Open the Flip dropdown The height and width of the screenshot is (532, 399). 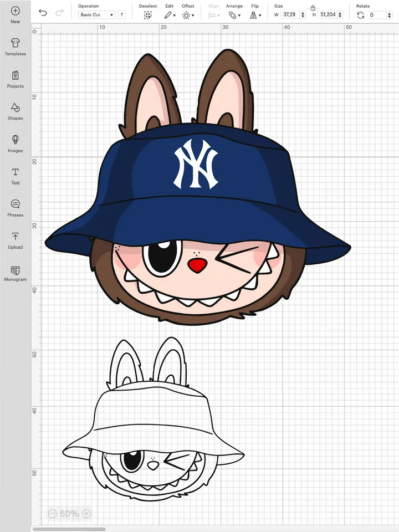pos(254,15)
